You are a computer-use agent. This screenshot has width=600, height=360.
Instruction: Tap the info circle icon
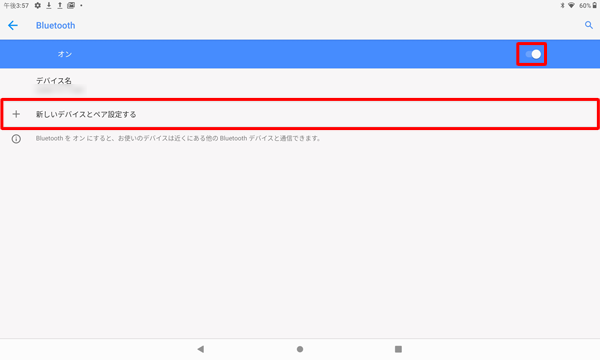click(x=16, y=138)
